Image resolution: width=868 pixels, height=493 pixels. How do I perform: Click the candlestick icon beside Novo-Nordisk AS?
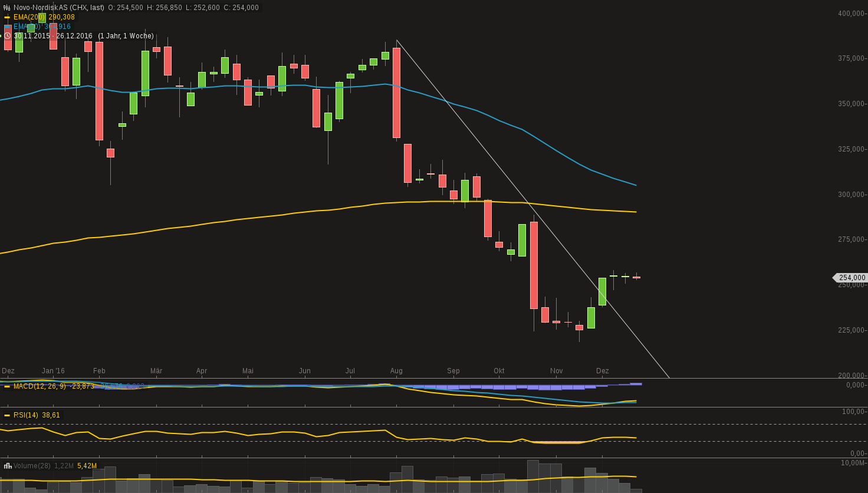pos(7,8)
